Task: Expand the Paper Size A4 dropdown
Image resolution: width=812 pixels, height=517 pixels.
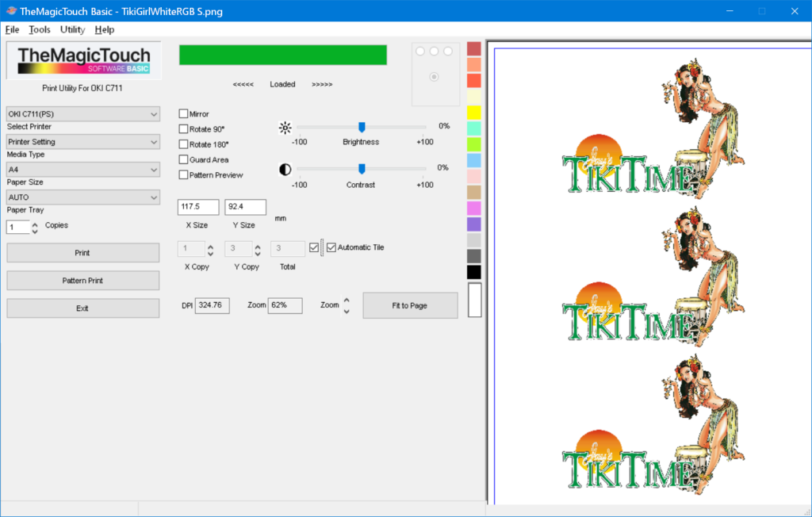Action: pyautogui.click(x=82, y=170)
